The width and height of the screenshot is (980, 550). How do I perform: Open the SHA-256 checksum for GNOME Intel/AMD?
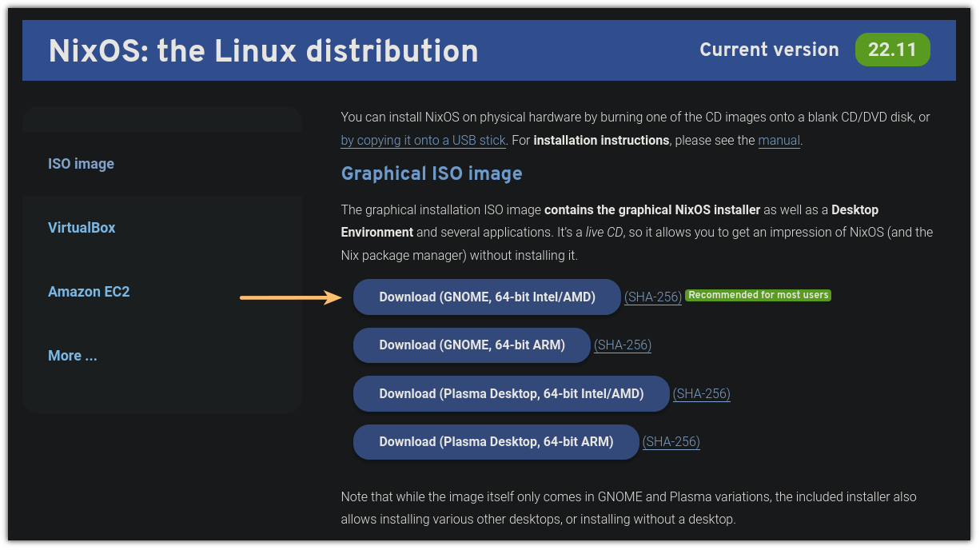tap(652, 297)
